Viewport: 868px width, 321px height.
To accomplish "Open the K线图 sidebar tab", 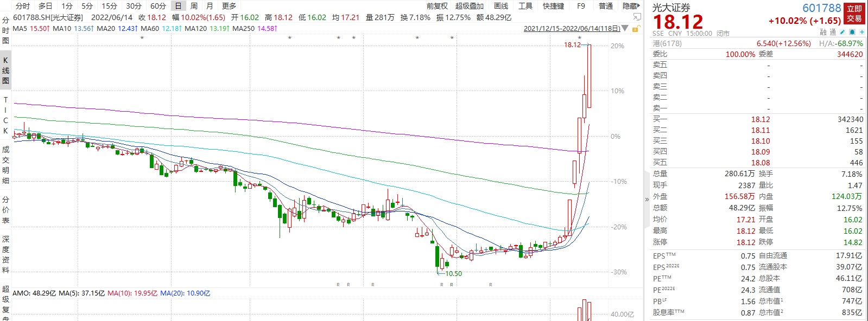I will [5, 70].
